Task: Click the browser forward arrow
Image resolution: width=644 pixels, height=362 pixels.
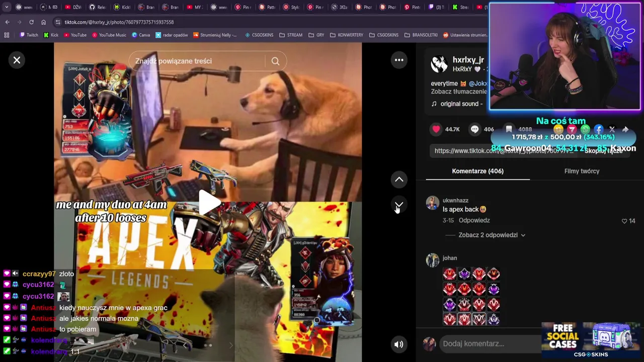Action: click(x=19, y=22)
